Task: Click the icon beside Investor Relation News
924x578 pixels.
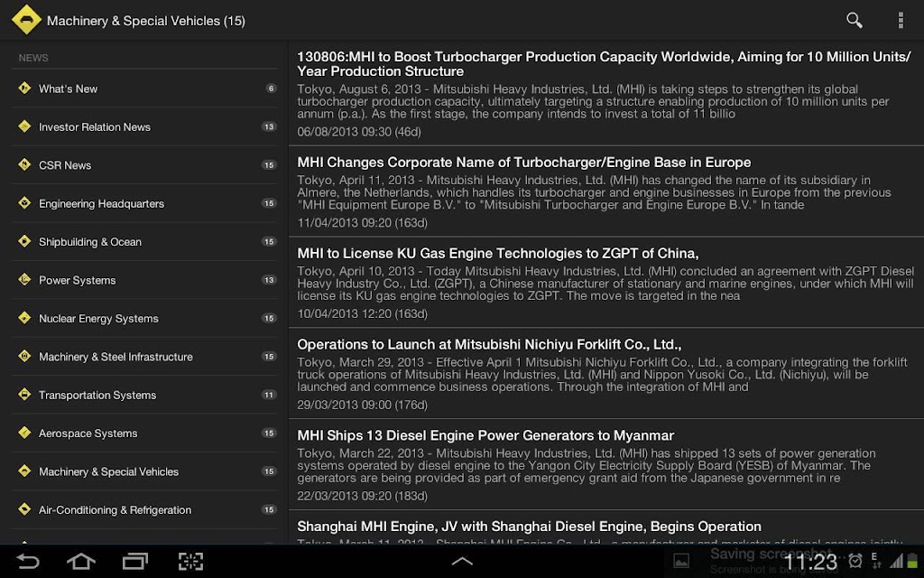Action: pyautogui.click(x=24, y=126)
